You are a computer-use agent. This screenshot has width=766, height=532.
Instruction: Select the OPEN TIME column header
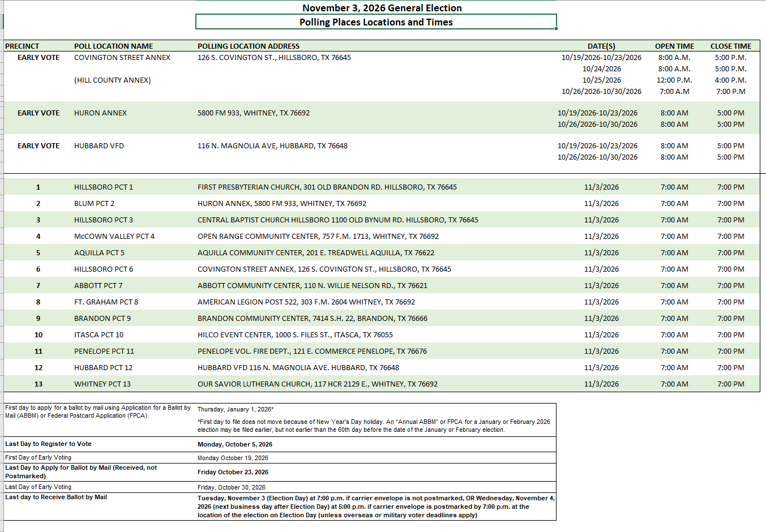674,46
